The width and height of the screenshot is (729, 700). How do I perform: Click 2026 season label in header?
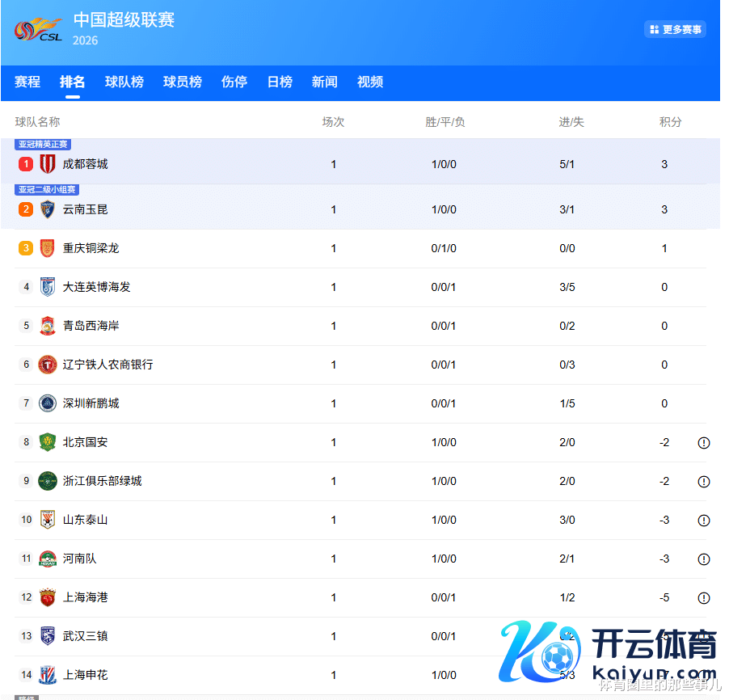tap(86, 40)
